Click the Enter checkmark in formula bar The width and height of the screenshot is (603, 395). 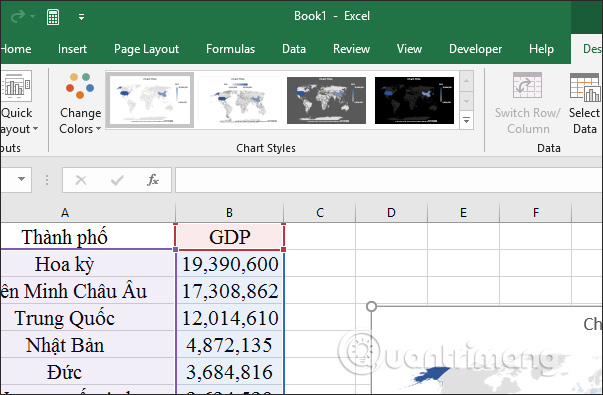coord(117,180)
